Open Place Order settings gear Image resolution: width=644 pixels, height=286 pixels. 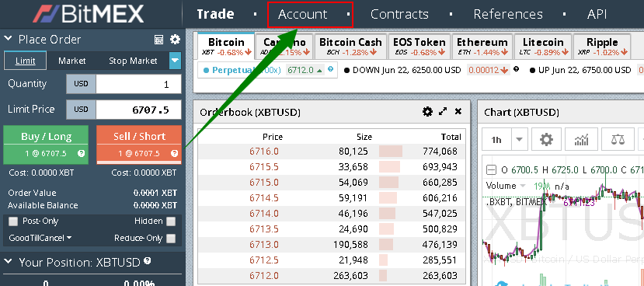(x=176, y=40)
